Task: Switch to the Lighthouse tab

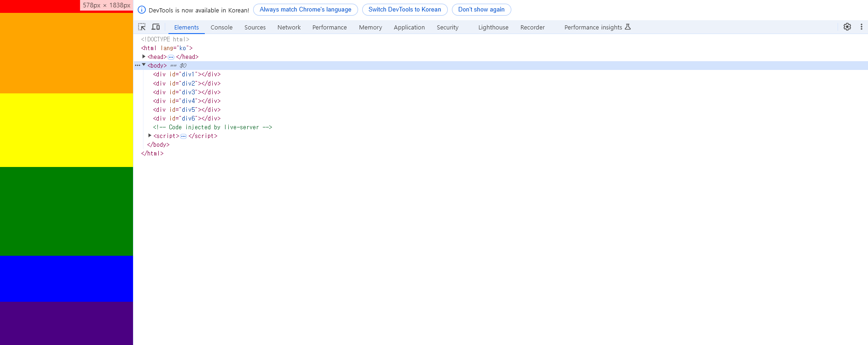Action: (493, 27)
